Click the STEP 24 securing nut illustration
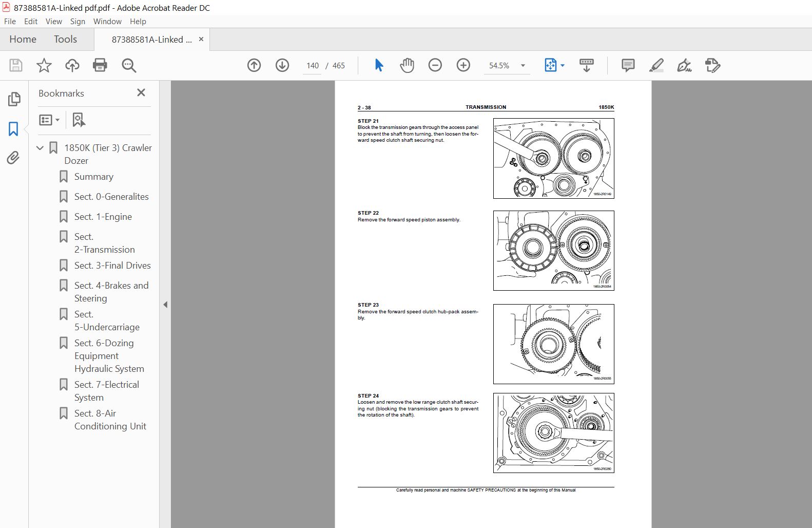The height and width of the screenshot is (528, 812). click(553, 433)
